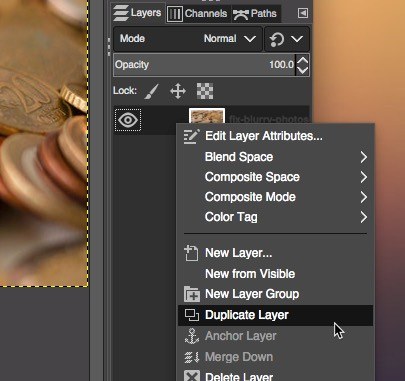The height and width of the screenshot is (381, 405).
Task: Click the Opacity slider
Action: tap(204, 65)
